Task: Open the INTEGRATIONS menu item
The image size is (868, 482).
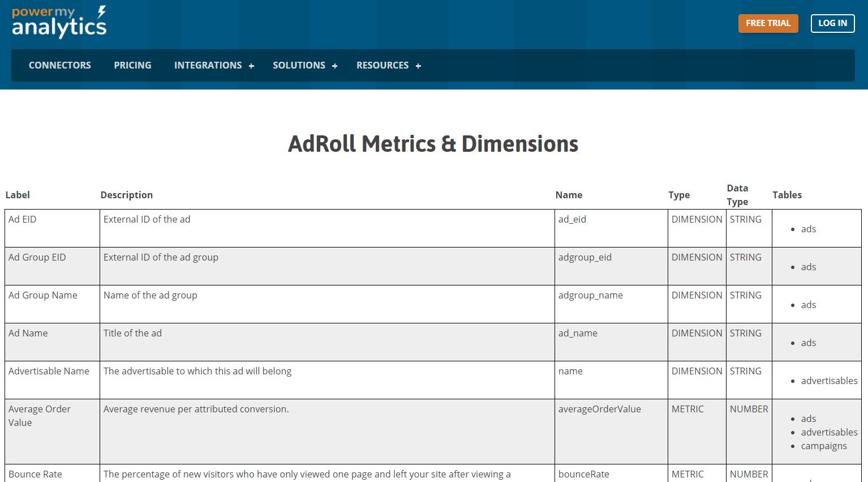Action: click(x=208, y=65)
